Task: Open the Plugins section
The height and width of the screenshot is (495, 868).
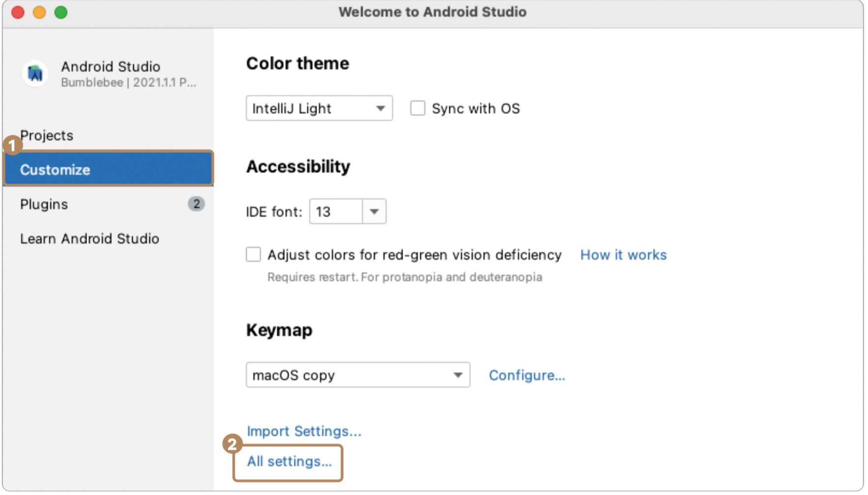Action: 44,204
